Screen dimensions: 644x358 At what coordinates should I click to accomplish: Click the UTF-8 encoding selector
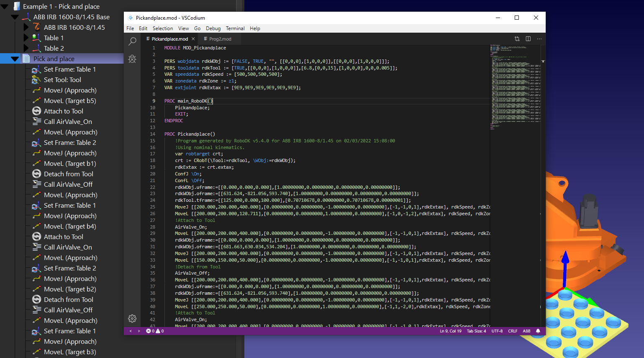click(x=497, y=331)
